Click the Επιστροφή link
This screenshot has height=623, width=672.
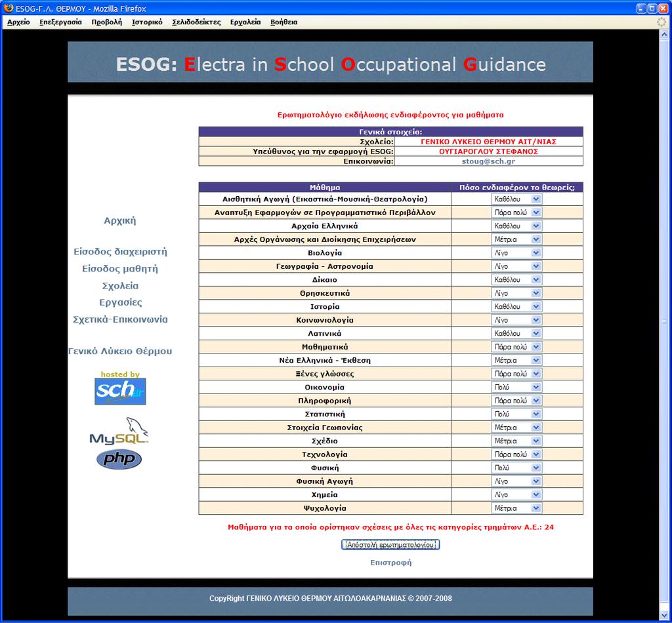(390, 562)
